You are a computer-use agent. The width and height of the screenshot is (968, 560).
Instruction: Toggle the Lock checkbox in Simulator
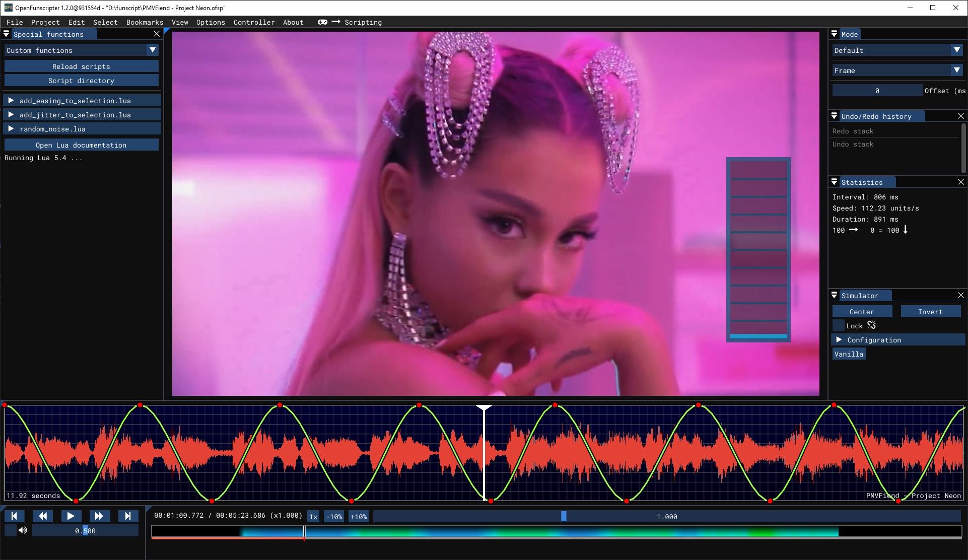pos(839,326)
